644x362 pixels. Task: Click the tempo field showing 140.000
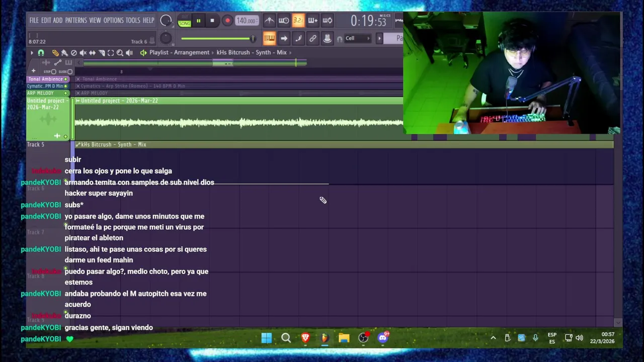tap(247, 21)
